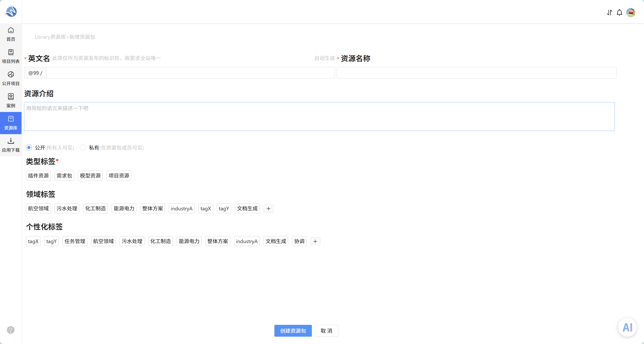Click the user avatar in the header
This screenshot has width=644, height=344.
tap(631, 12)
